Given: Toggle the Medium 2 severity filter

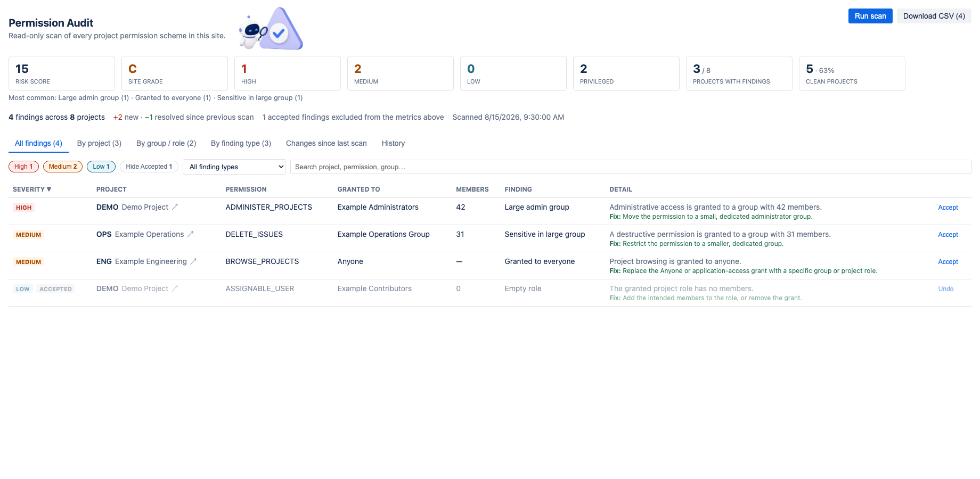Looking at the screenshot, I should [x=63, y=167].
